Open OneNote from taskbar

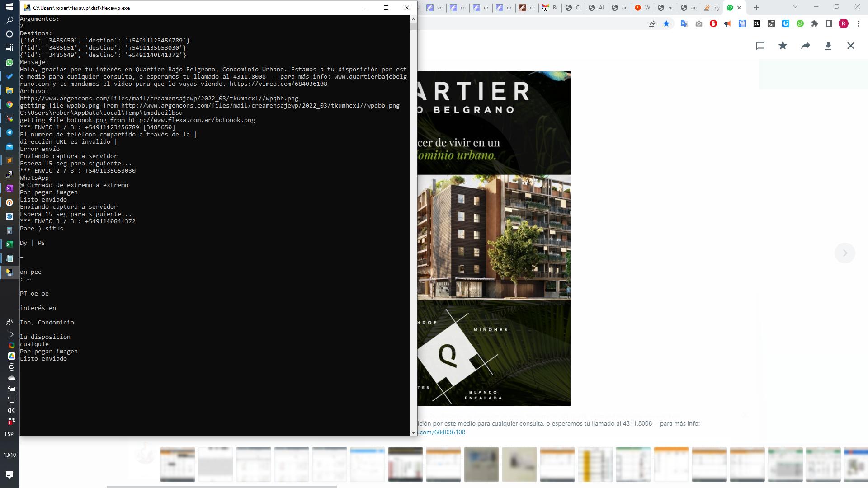click(9, 188)
